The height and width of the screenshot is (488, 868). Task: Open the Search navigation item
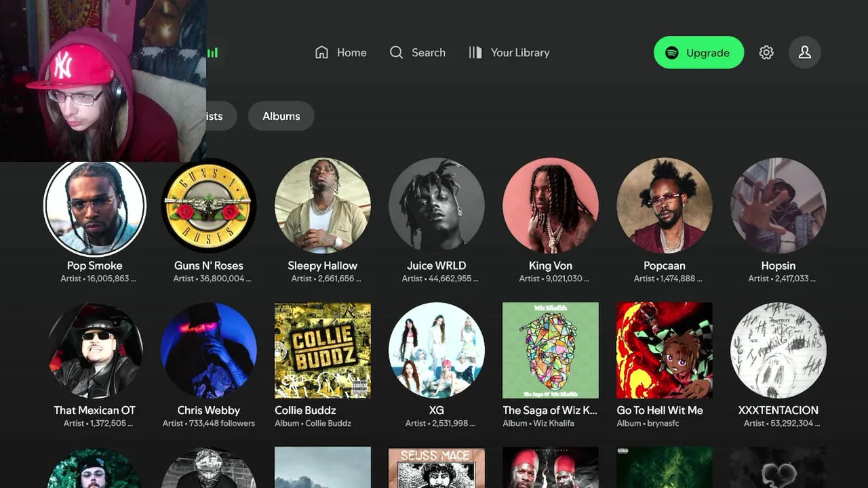pos(417,52)
